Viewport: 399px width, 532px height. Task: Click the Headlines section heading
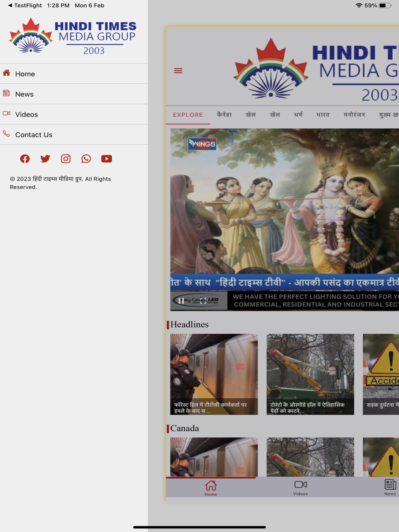189,325
